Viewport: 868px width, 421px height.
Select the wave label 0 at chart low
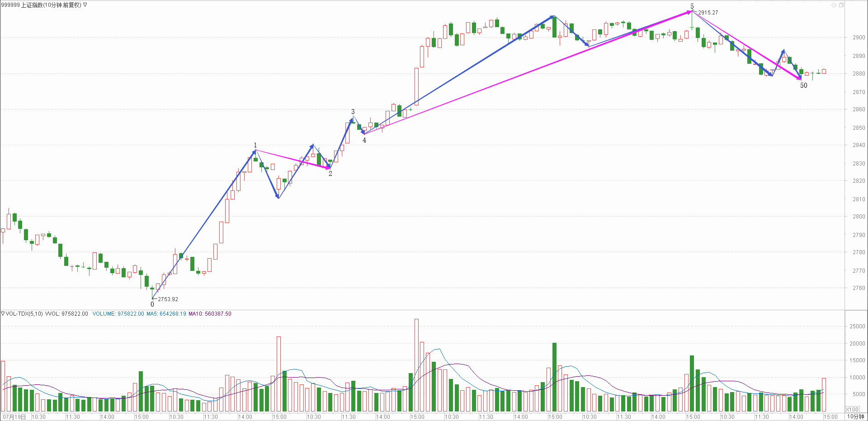[x=152, y=304]
